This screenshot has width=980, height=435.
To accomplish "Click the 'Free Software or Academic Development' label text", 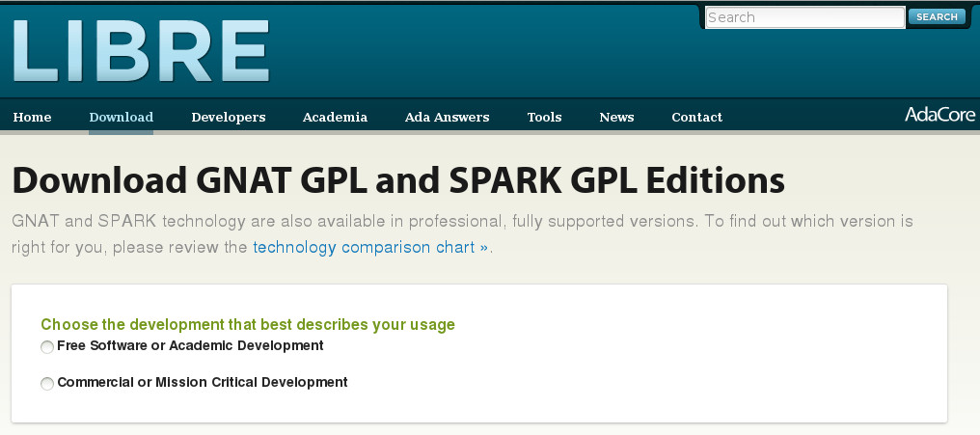I will 190,345.
